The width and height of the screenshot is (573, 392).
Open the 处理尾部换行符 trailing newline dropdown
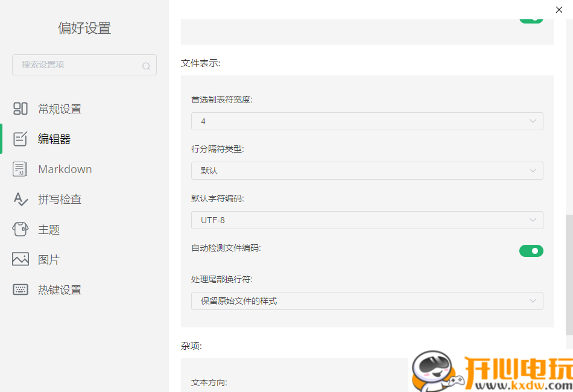(x=367, y=300)
